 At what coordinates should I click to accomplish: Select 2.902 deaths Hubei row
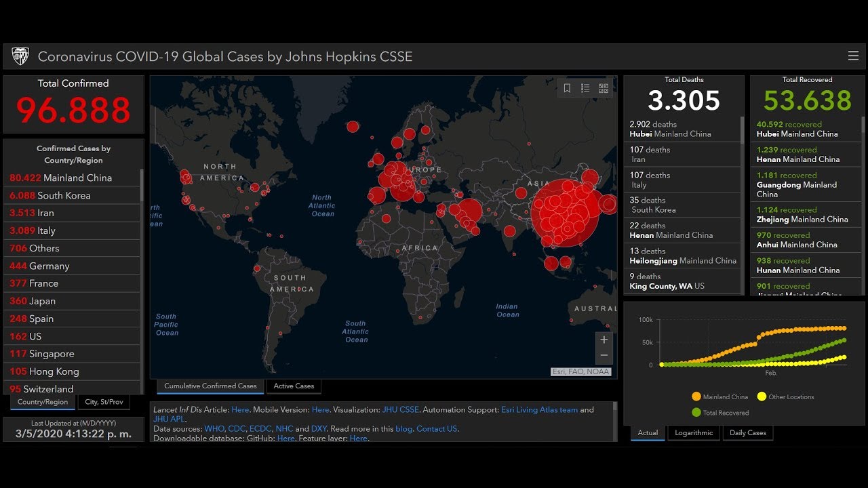(x=682, y=129)
